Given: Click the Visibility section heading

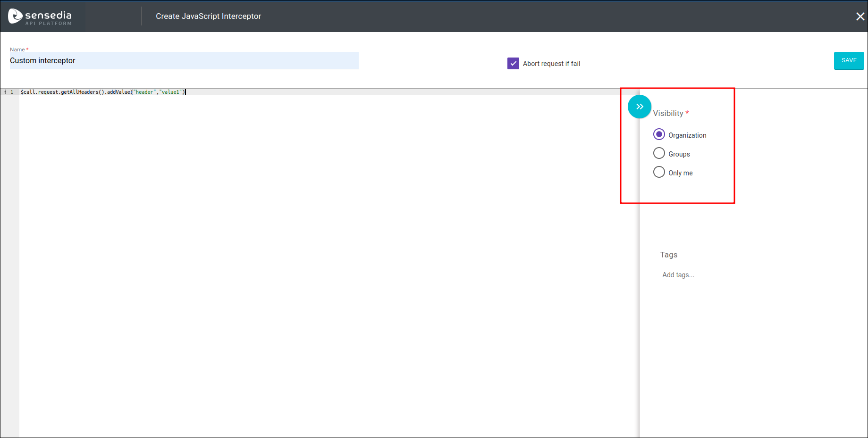Looking at the screenshot, I should [x=668, y=114].
